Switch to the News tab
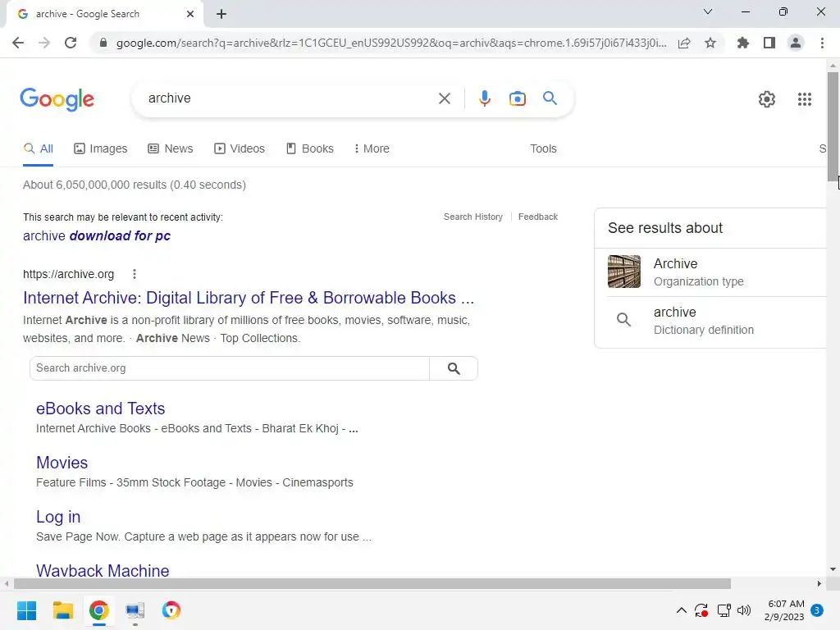 click(171, 148)
